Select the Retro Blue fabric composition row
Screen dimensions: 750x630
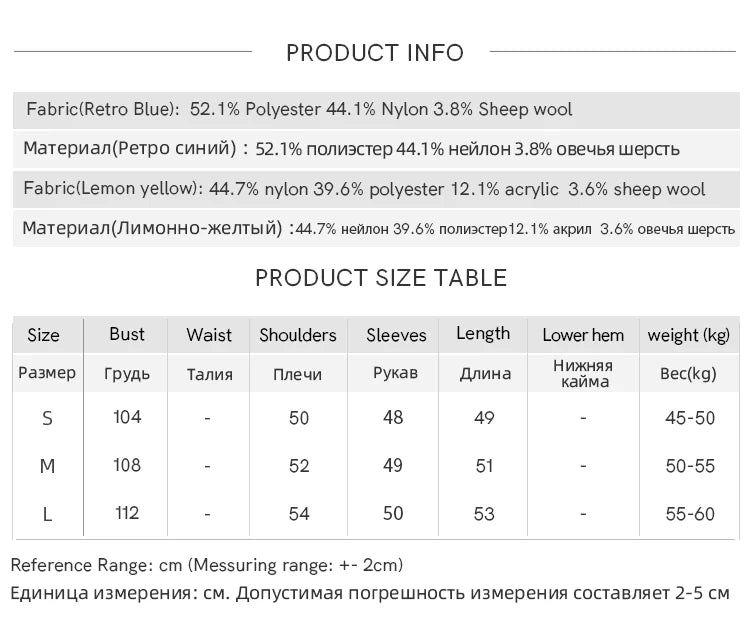[300, 109]
